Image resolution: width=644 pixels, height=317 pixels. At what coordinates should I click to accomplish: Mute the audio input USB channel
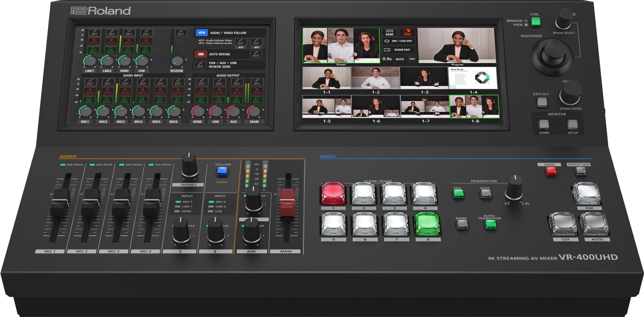(146, 42)
